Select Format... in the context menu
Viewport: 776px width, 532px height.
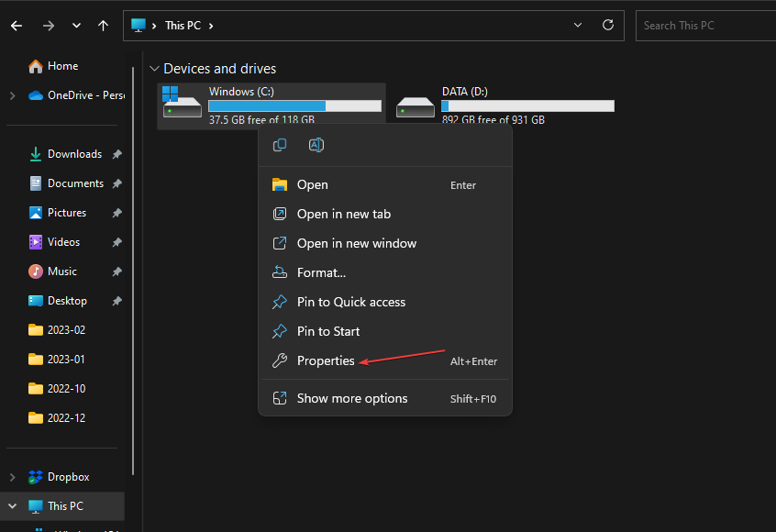321,272
